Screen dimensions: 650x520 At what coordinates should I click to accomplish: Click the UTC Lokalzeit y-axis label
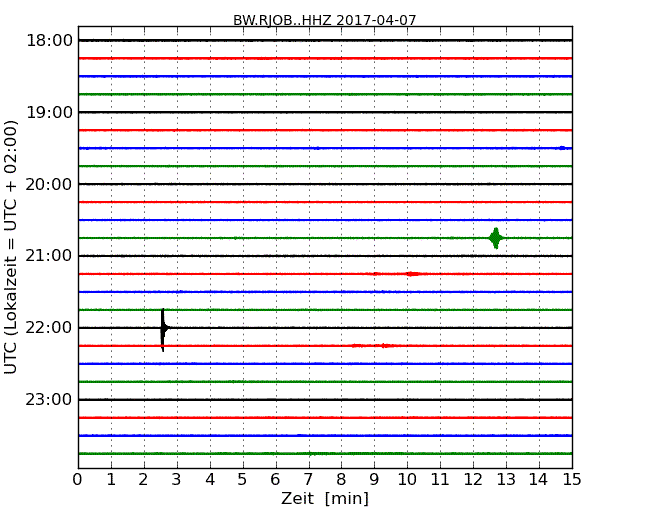click(x=11, y=247)
